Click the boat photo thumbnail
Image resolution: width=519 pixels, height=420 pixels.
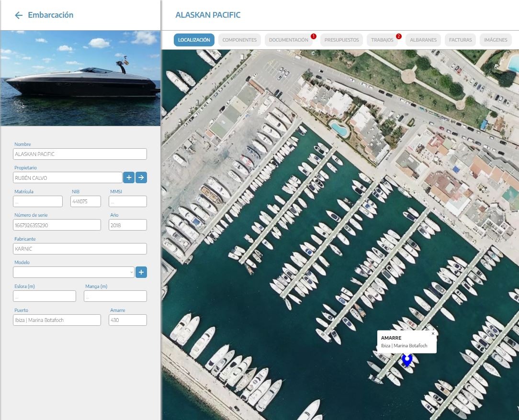coord(80,78)
